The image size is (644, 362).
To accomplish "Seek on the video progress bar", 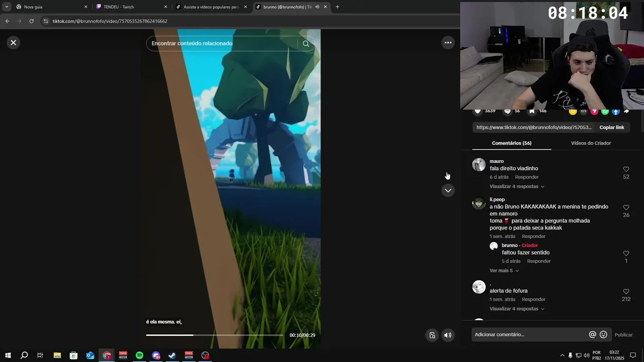I will (214, 335).
